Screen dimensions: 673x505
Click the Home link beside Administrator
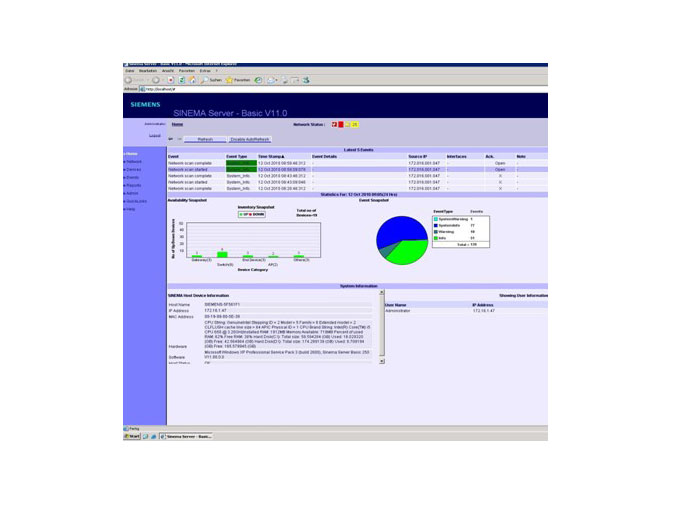click(177, 124)
